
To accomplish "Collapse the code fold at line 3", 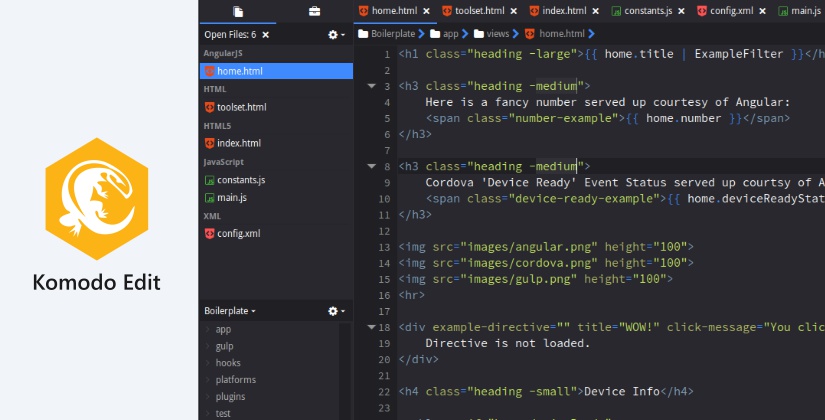I will coord(372,86).
